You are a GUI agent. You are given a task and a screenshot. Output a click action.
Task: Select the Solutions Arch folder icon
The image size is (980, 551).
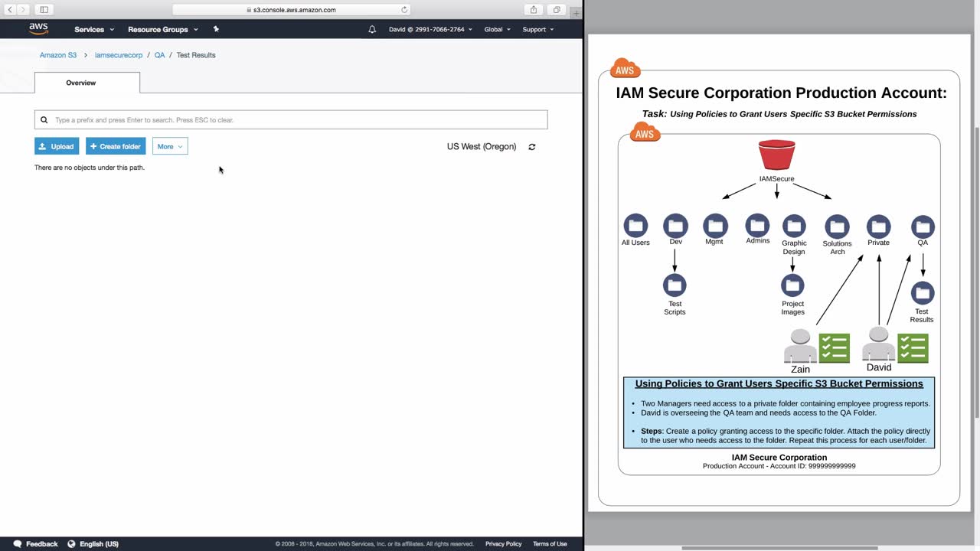837,227
